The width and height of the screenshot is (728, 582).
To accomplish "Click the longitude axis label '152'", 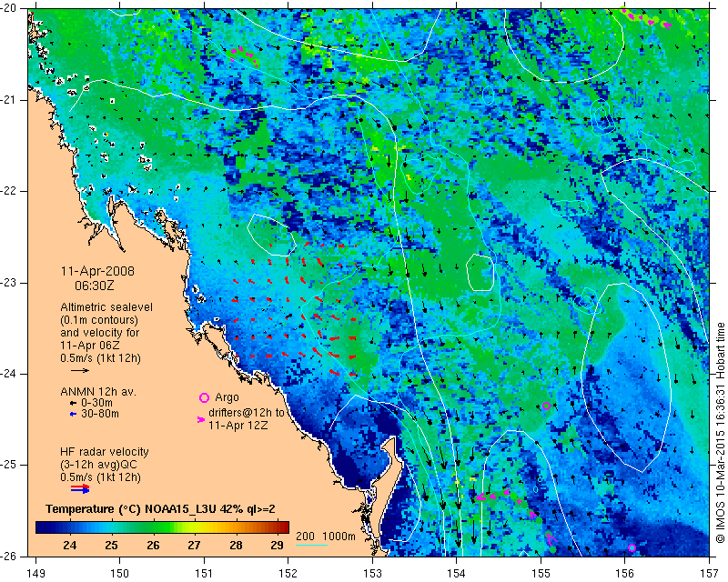I will [x=288, y=574].
